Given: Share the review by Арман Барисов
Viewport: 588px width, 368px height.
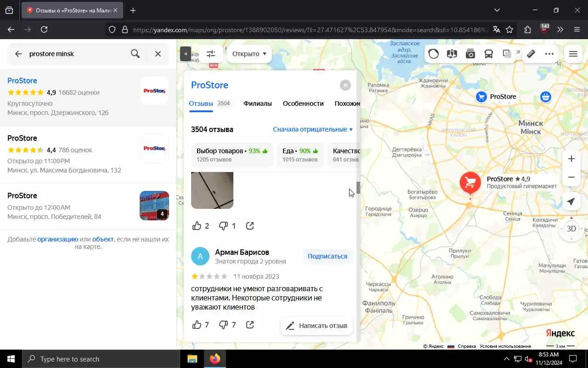Looking at the screenshot, I should [250, 325].
